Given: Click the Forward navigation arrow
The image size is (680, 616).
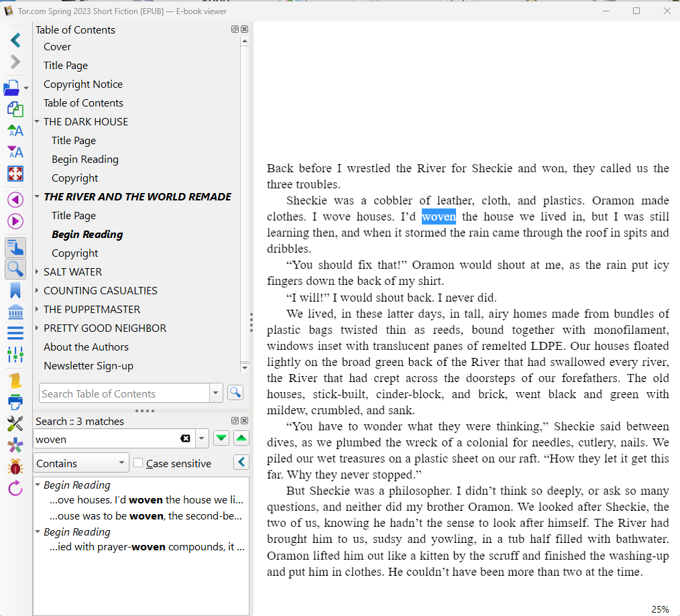Looking at the screenshot, I should point(15,62).
